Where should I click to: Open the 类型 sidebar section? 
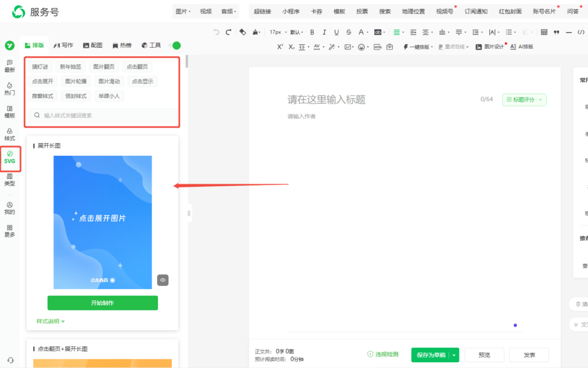click(10, 180)
